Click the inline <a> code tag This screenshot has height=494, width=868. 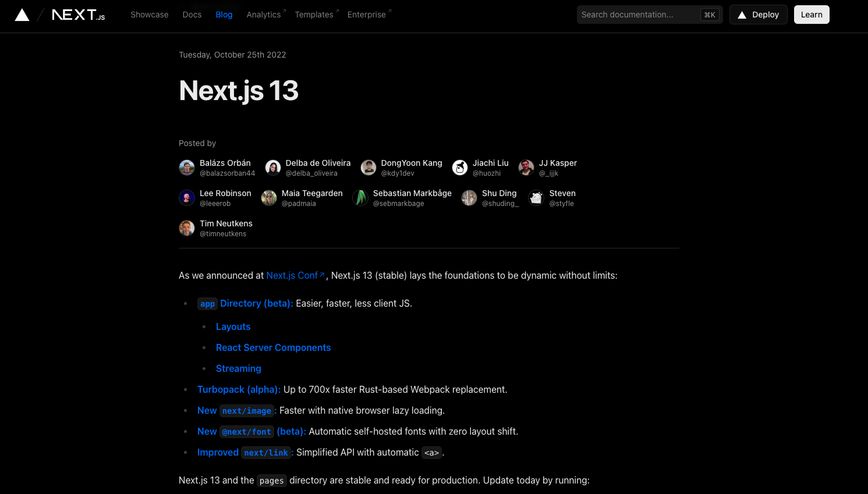pyautogui.click(x=431, y=453)
